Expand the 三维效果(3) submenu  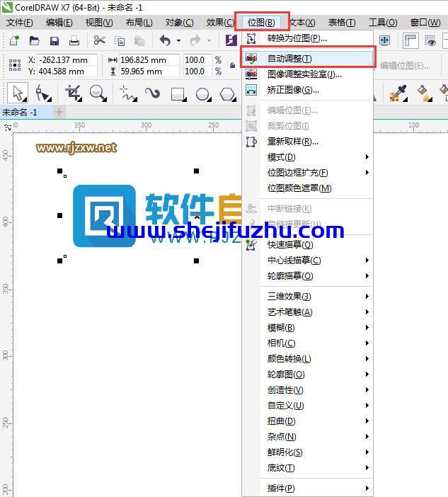(x=367, y=297)
